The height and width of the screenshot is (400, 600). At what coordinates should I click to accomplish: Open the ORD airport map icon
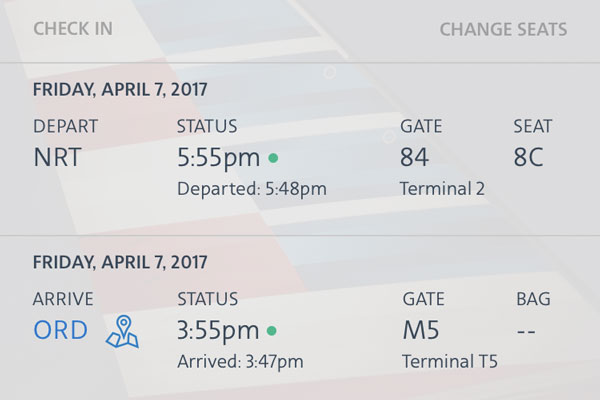coord(122,331)
